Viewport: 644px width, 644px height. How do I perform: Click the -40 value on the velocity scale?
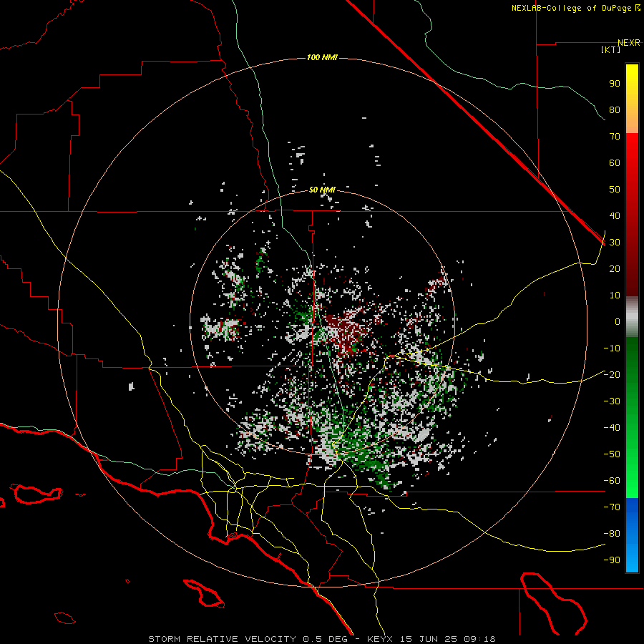pos(612,428)
